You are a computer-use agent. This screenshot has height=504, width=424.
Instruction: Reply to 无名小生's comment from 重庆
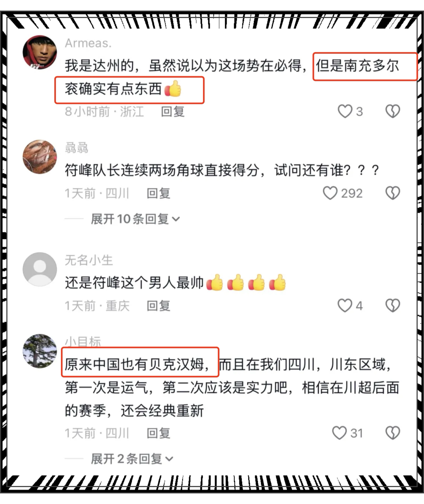click(158, 306)
